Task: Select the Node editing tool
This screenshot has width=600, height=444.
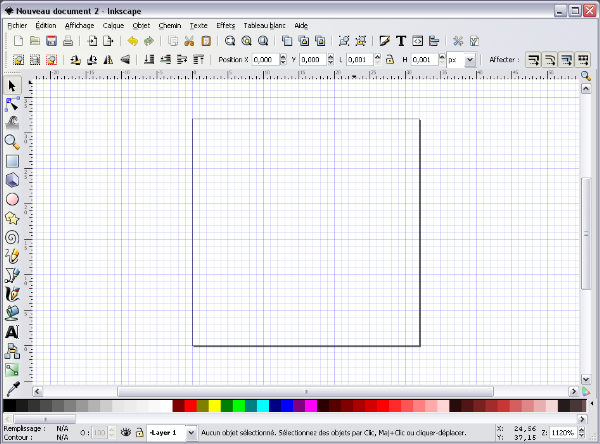Action: click(x=12, y=104)
